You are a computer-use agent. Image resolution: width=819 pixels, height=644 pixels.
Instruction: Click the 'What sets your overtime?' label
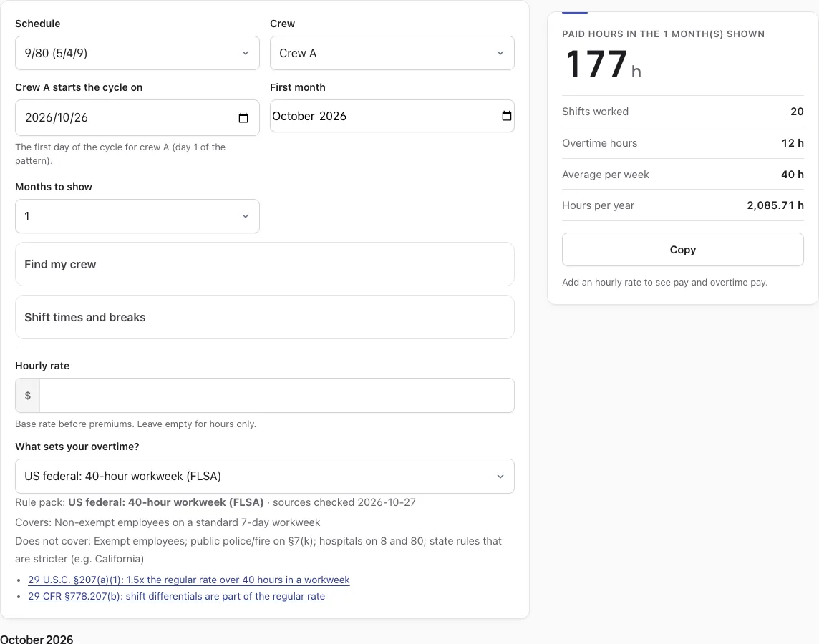click(x=77, y=447)
